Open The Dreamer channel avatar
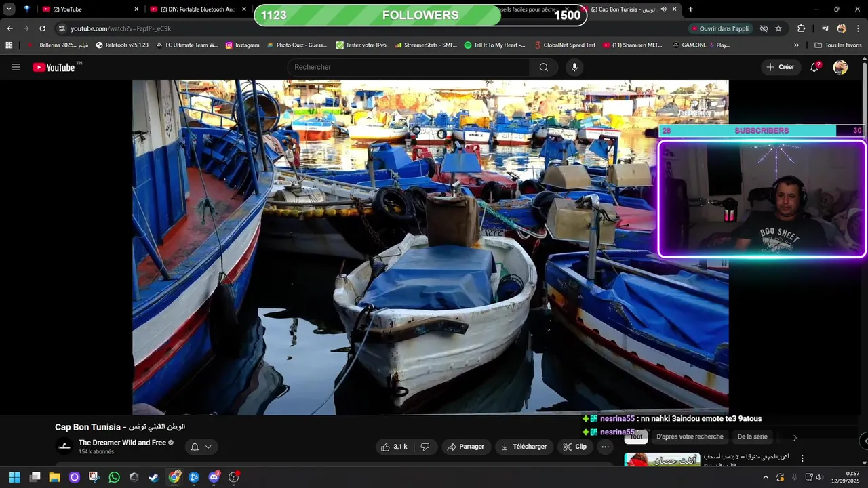The height and width of the screenshot is (488, 868). (64, 446)
